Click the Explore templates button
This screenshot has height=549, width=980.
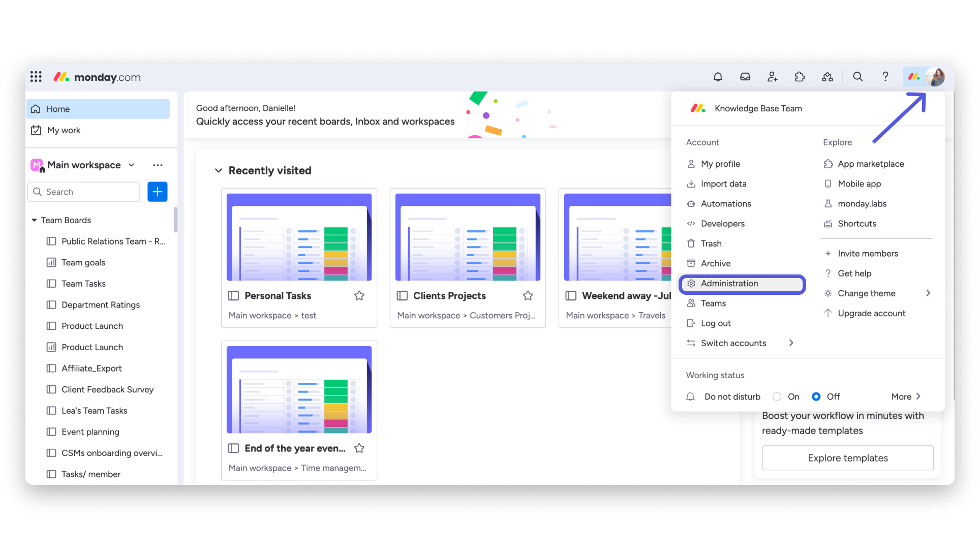point(848,458)
